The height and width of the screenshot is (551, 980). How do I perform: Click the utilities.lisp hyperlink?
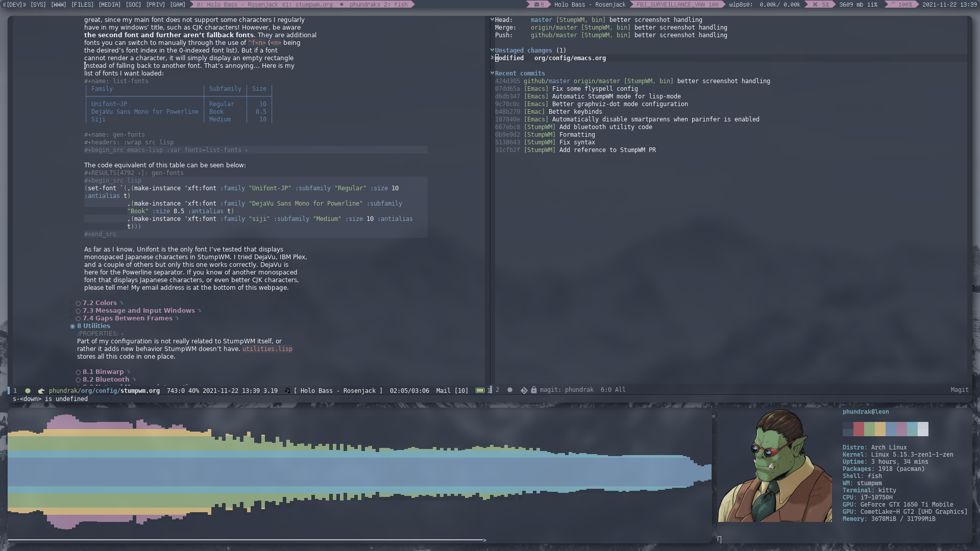(267, 348)
